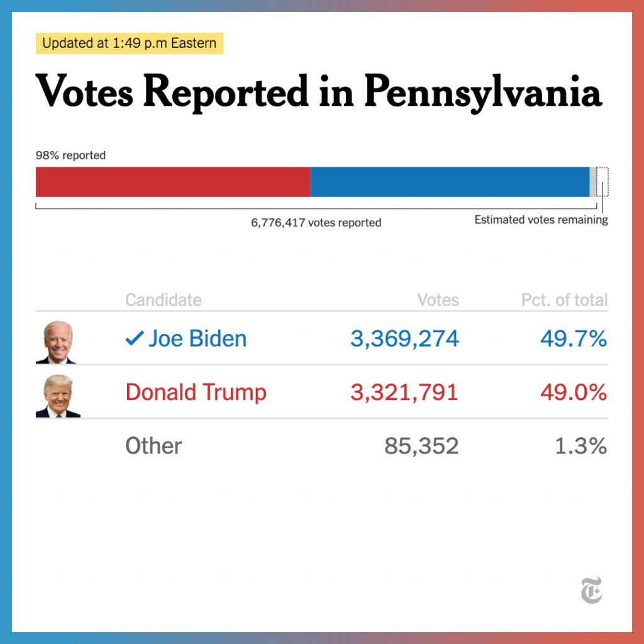Screen dimensions: 644x644
Task: Click Trump's percentage 49.0%
Action: 574,392
